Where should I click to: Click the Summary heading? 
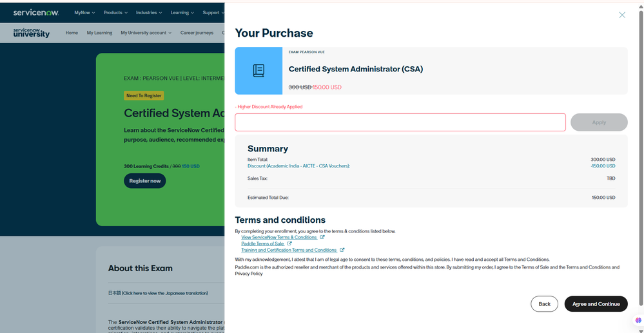268,148
